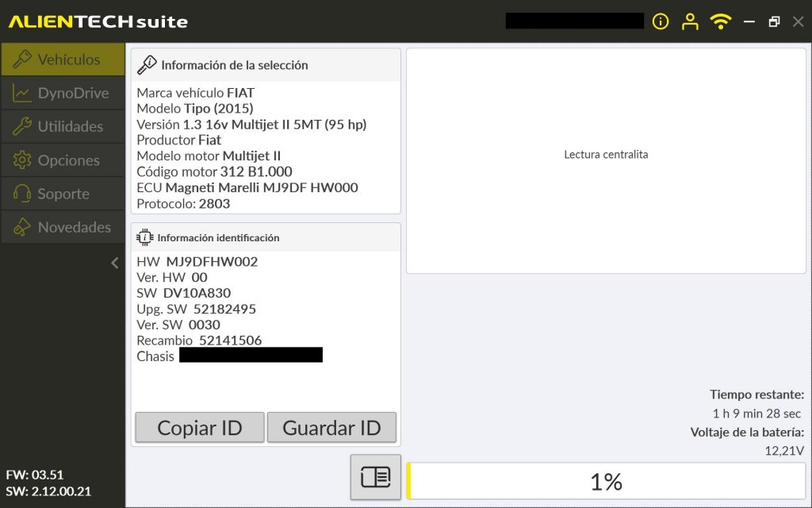Image resolution: width=812 pixels, height=508 pixels.
Task: Open the Novedades section
Action: point(63,227)
